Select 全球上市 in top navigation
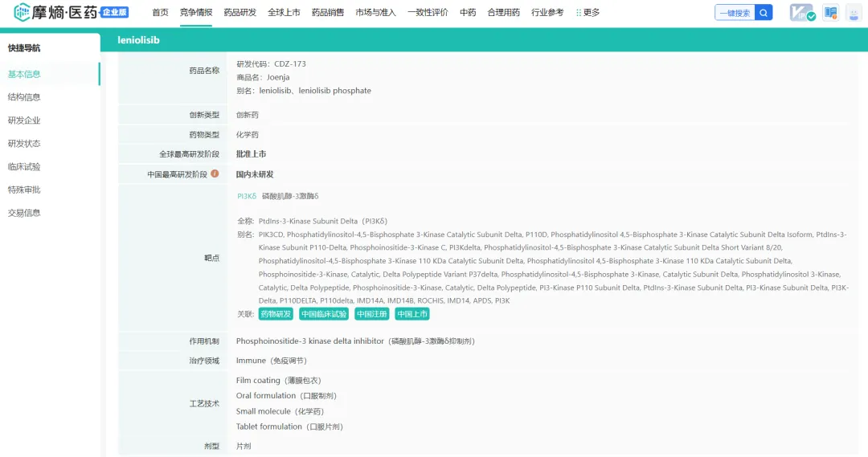 pos(284,13)
